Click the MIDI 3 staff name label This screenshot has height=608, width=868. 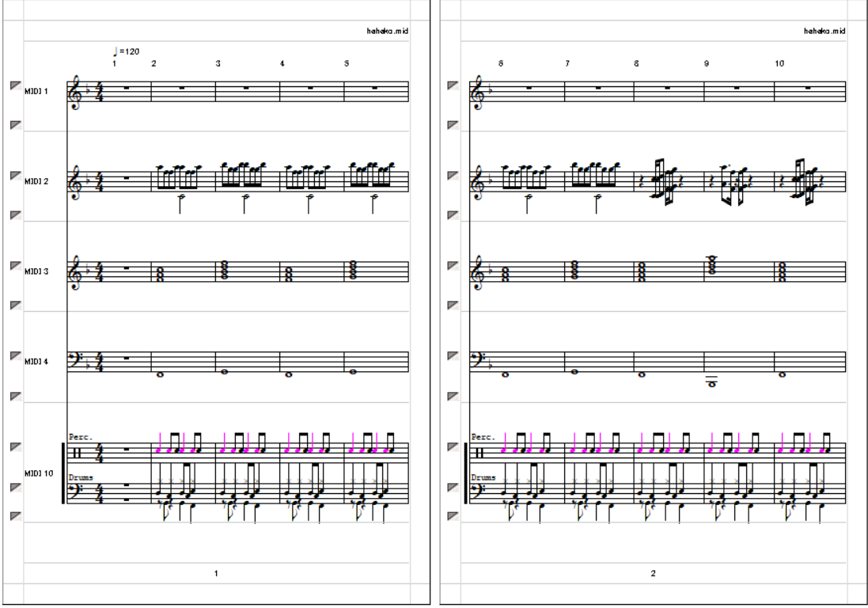[x=36, y=272]
